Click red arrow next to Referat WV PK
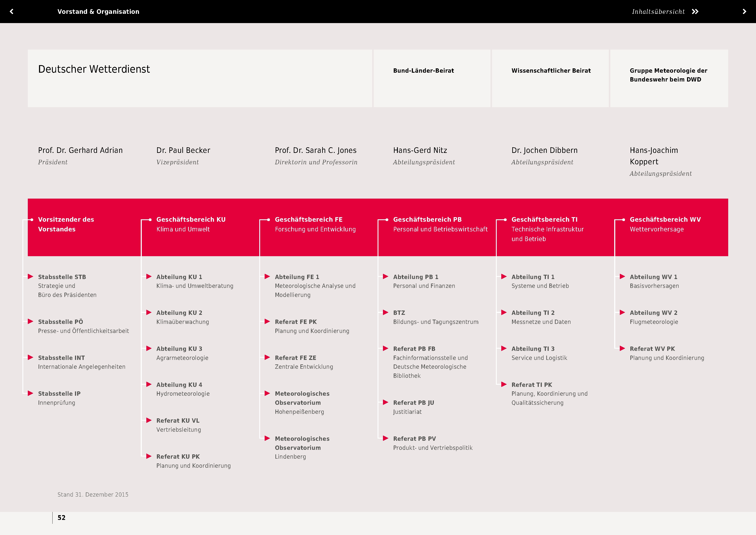The width and height of the screenshot is (756, 535). (x=622, y=348)
